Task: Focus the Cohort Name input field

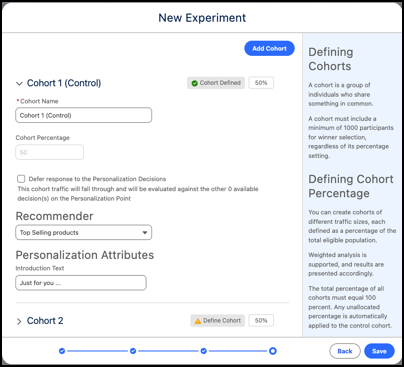Action: [84, 115]
